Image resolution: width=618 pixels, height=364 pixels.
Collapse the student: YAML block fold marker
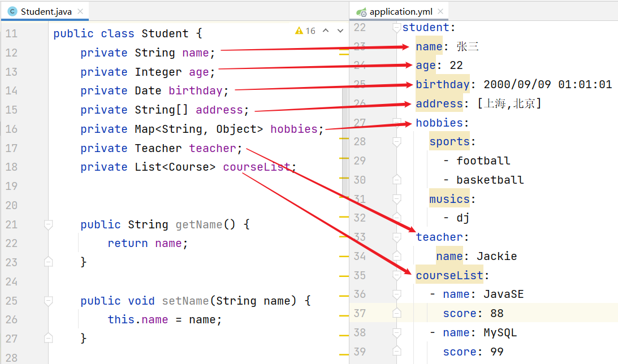coord(397,28)
